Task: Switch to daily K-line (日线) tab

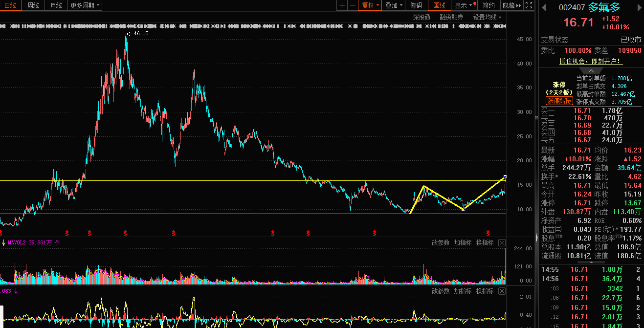Action: [x=10, y=5]
